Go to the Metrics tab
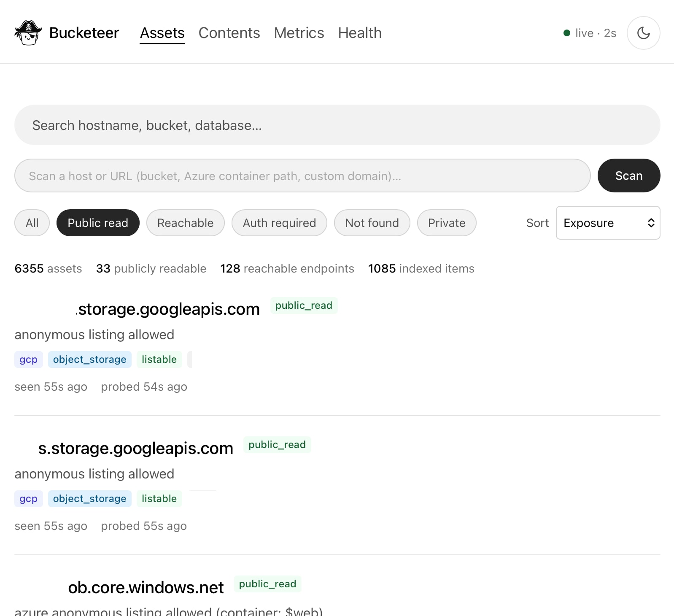The width and height of the screenshot is (674, 616). point(299,33)
